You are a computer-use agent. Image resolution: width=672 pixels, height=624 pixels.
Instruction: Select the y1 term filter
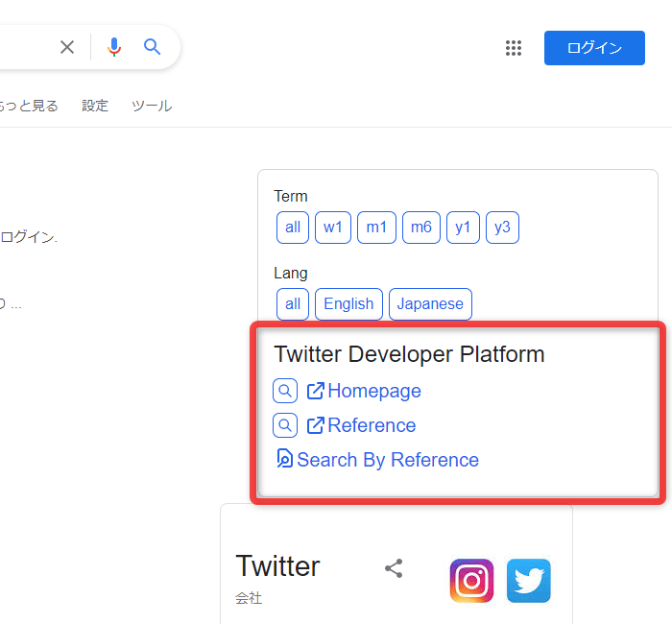pyautogui.click(x=463, y=228)
